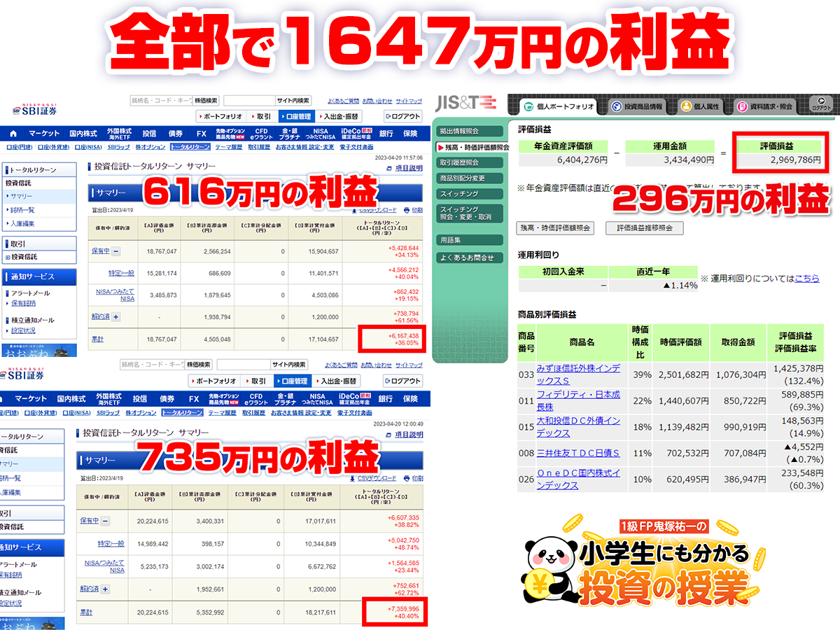The width and height of the screenshot is (840, 630).
Task: Click the SBI証券 logo in the 11:57 SBI page
Action: pos(34,108)
